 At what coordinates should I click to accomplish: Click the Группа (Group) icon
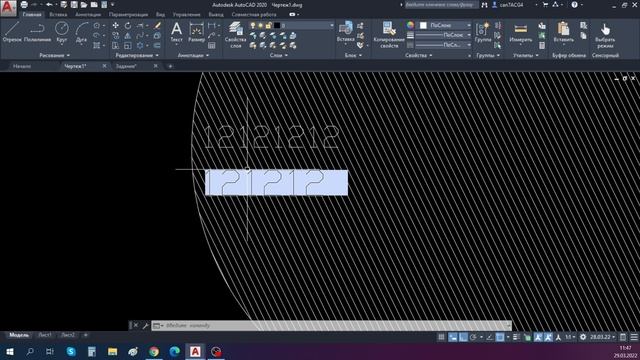pyautogui.click(x=483, y=32)
